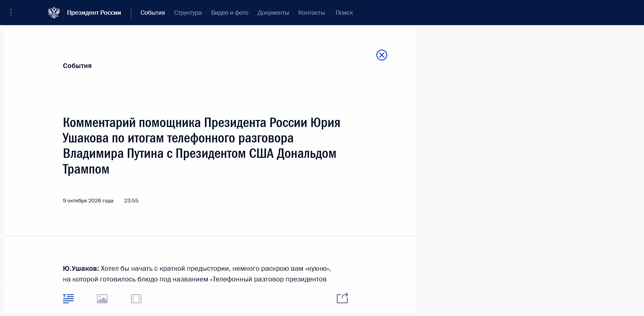The height and width of the screenshot is (316, 644).
Task: Open the Документы menu item
Action: (273, 13)
